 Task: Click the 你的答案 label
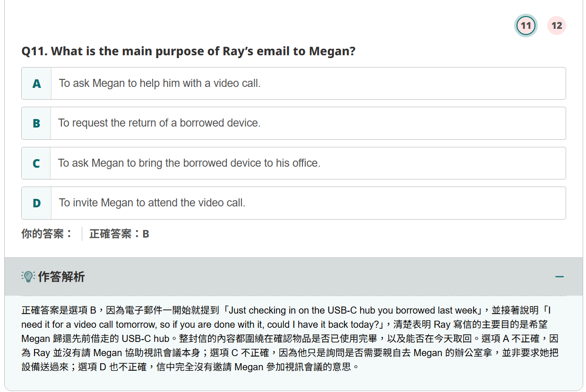point(47,234)
